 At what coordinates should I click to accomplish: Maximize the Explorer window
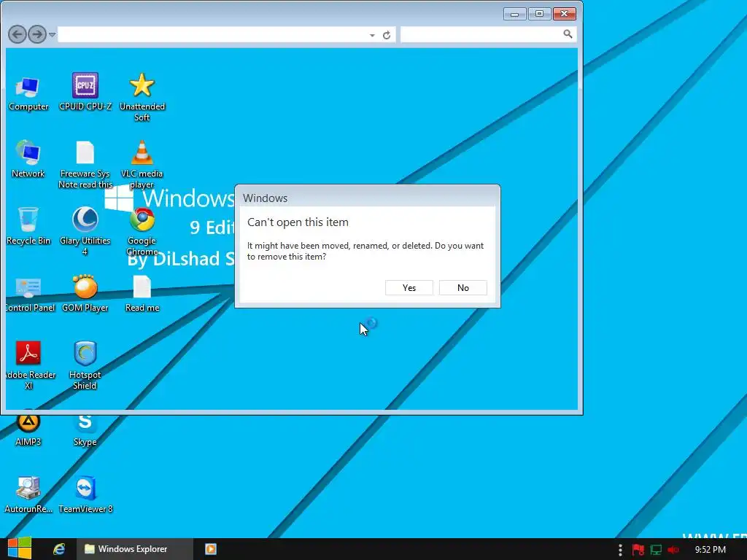539,14
